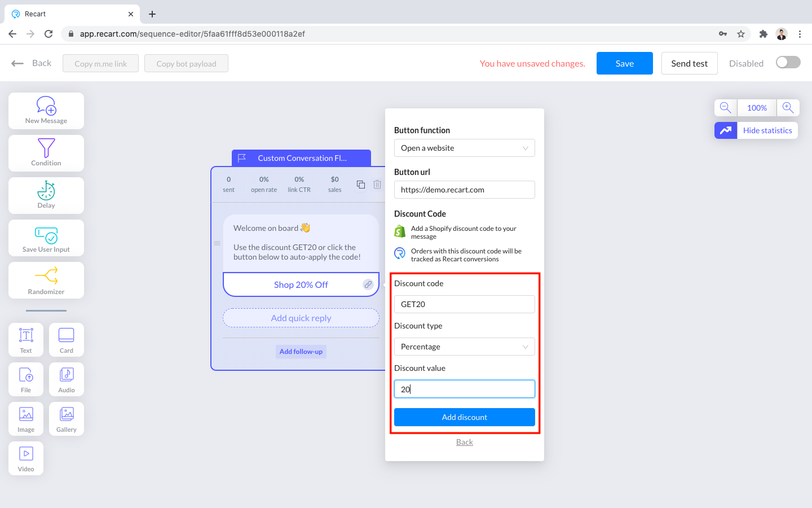Screen dimensions: 812x508
Task: Go Back from the sequence editor
Action: click(x=32, y=63)
